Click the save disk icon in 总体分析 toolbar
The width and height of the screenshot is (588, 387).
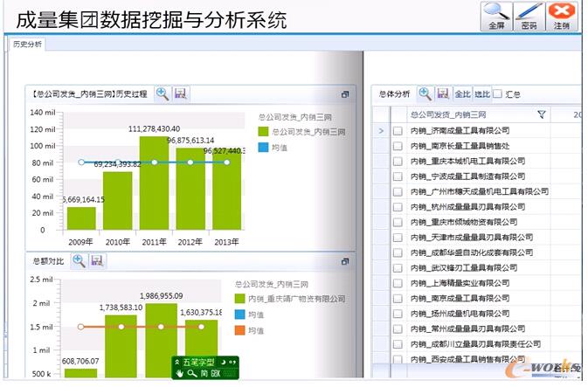[442, 93]
